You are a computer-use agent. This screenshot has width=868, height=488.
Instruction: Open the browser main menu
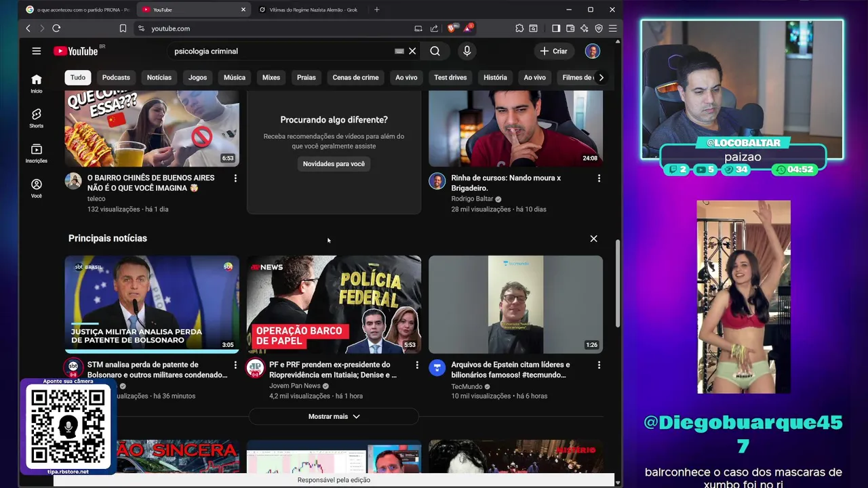612,28
